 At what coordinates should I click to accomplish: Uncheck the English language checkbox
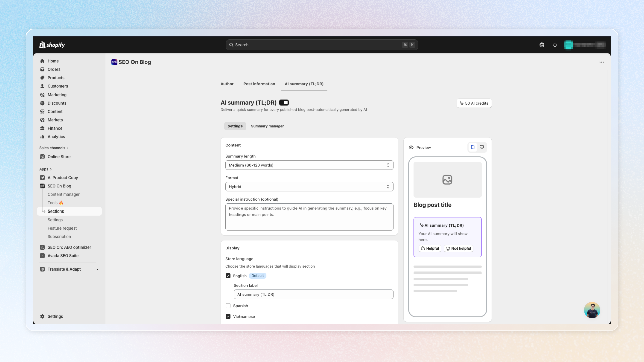coord(228,276)
